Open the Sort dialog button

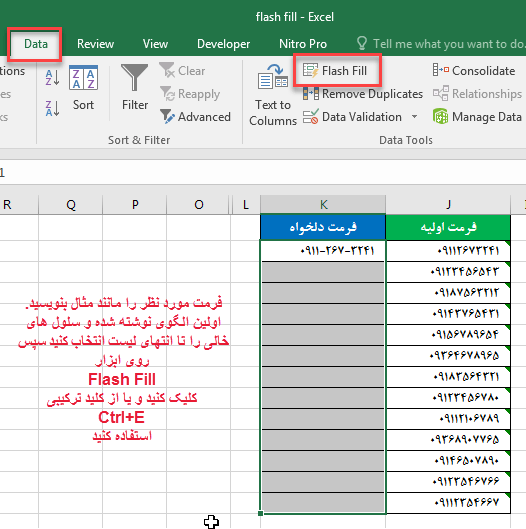click(x=83, y=88)
